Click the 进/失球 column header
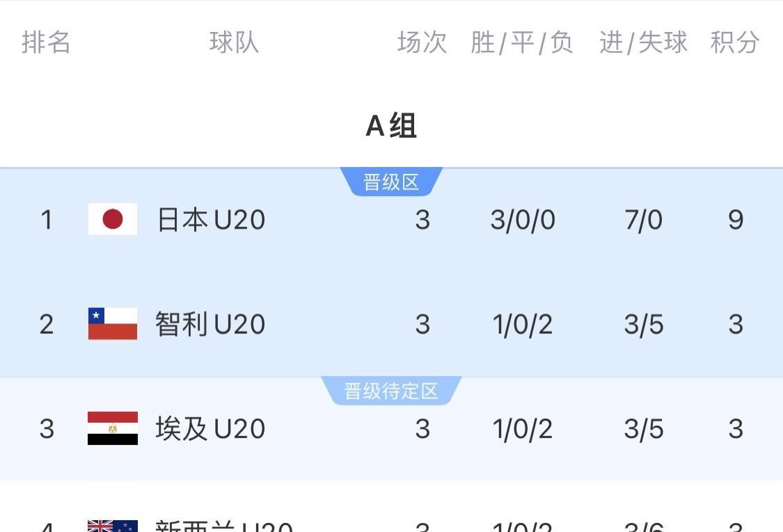This screenshot has width=783, height=532. click(643, 42)
